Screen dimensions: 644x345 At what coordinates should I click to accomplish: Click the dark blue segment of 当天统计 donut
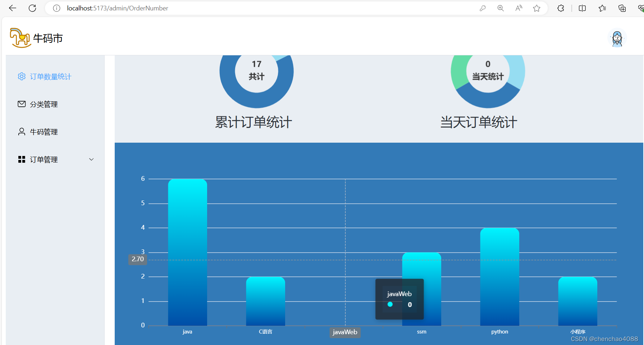coord(488,100)
